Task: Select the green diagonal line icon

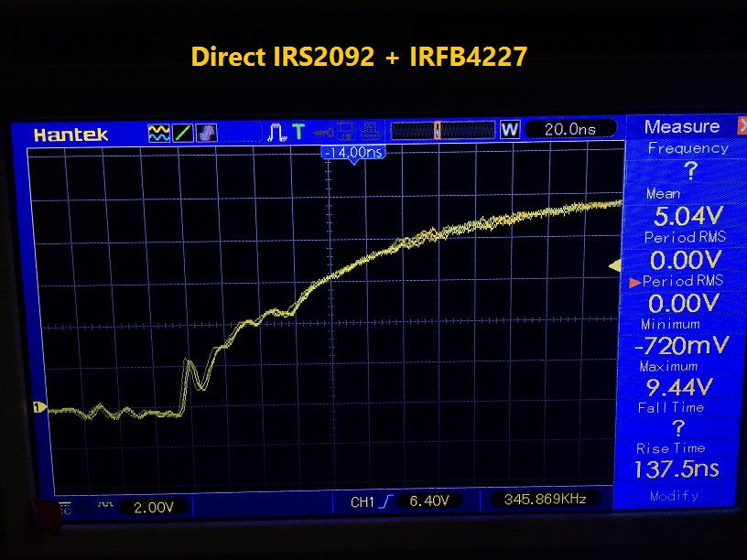Action: point(182,133)
